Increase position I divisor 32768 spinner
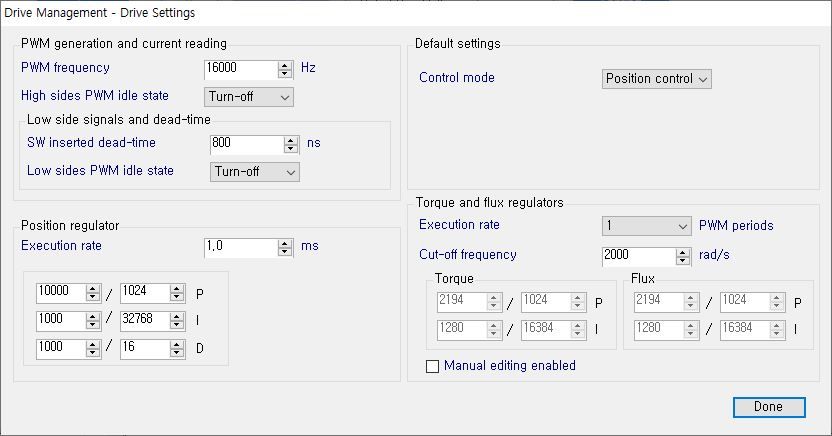 click(x=177, y=317)
